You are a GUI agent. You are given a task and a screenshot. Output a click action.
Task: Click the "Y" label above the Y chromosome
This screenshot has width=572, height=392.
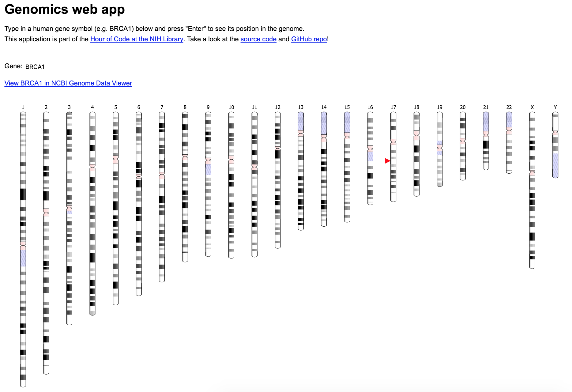555,107
